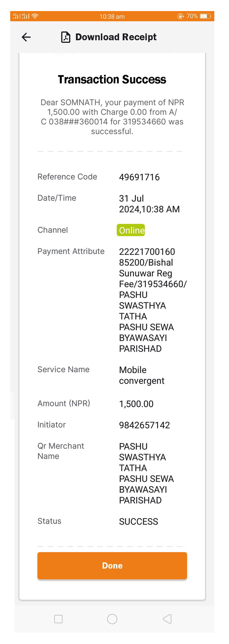Tap the green Online channel badge
229x644 pixels.
pyautogui.click(x=131, y=230)
